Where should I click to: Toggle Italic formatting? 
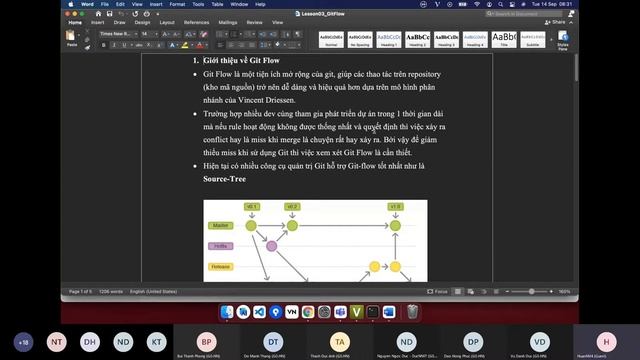click(114, 45)
